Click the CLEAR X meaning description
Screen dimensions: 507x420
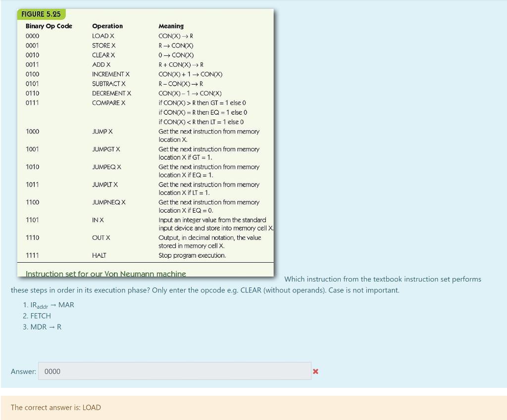pyautogui.click(x=175, y=55)
